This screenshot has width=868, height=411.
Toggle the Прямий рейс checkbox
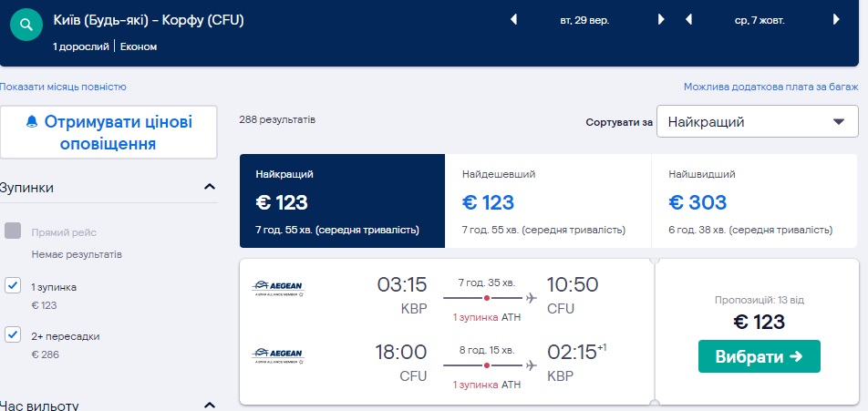(13, 231)
